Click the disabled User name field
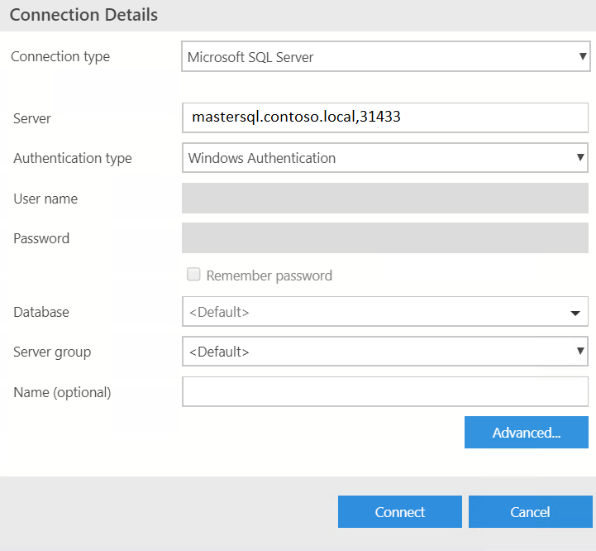The width and height of the screenshot is (596, 551). 385,198
